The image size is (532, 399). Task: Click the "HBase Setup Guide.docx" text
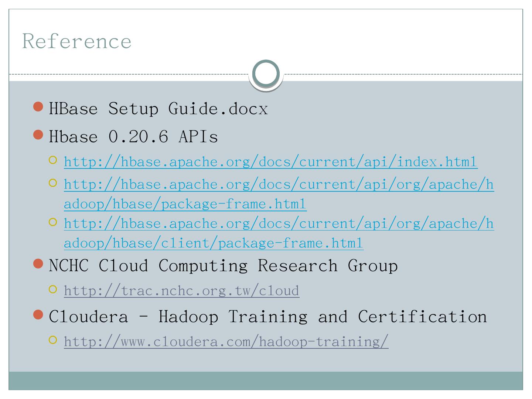click(158, 109)
